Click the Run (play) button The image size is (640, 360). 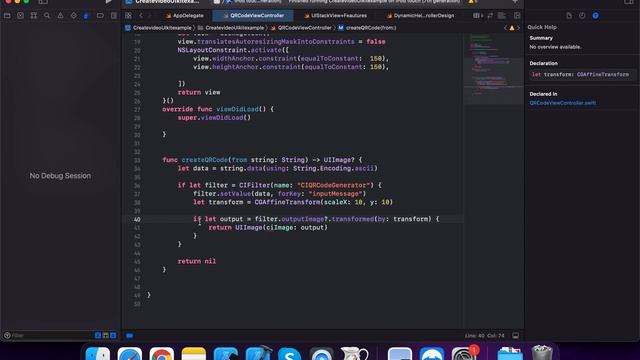(108, 2)
